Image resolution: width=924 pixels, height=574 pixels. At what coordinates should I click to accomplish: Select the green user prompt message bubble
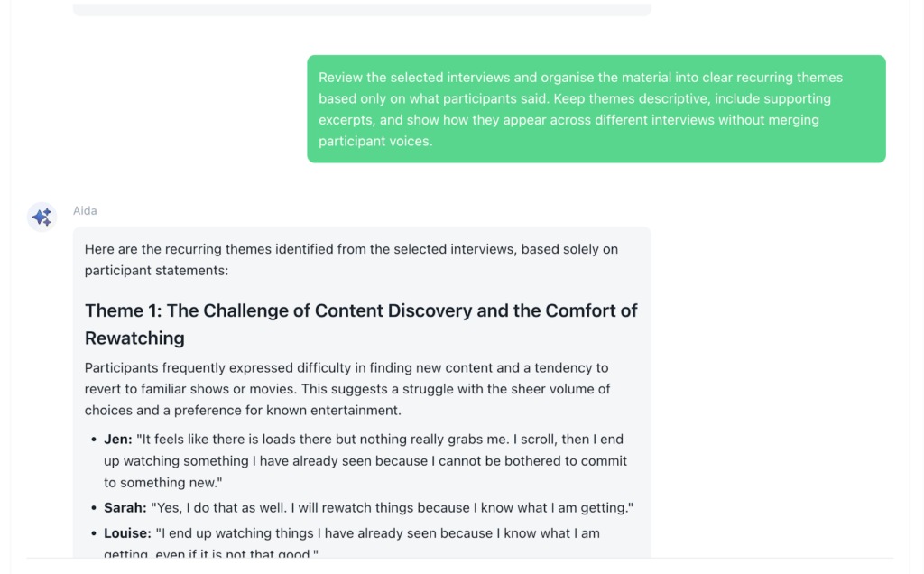tap(596, 109)
